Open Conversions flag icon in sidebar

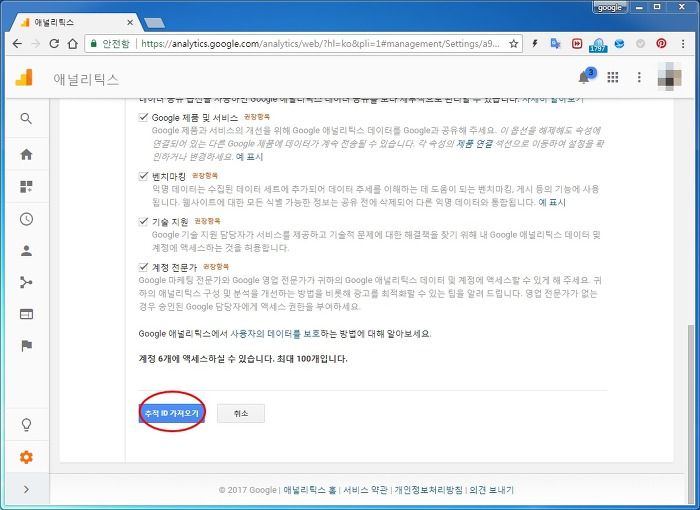(x=26, y=346)
